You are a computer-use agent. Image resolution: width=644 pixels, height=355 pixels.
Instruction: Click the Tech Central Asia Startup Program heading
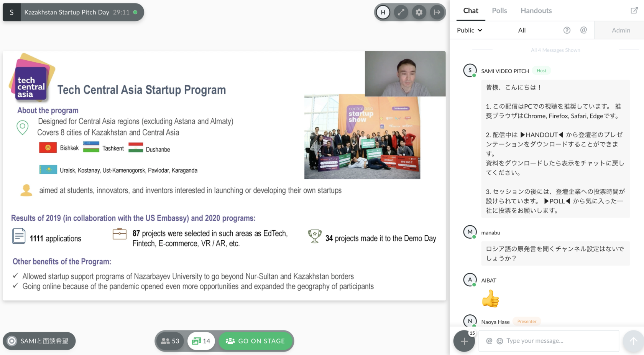pos(141,90)
